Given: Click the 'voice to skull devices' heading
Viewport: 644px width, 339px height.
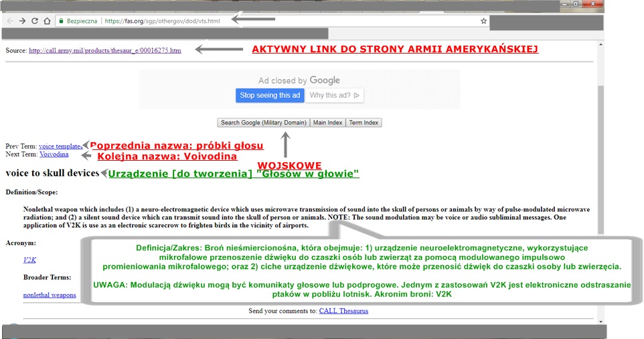Looking at the screenshot, I should [53, 173].
